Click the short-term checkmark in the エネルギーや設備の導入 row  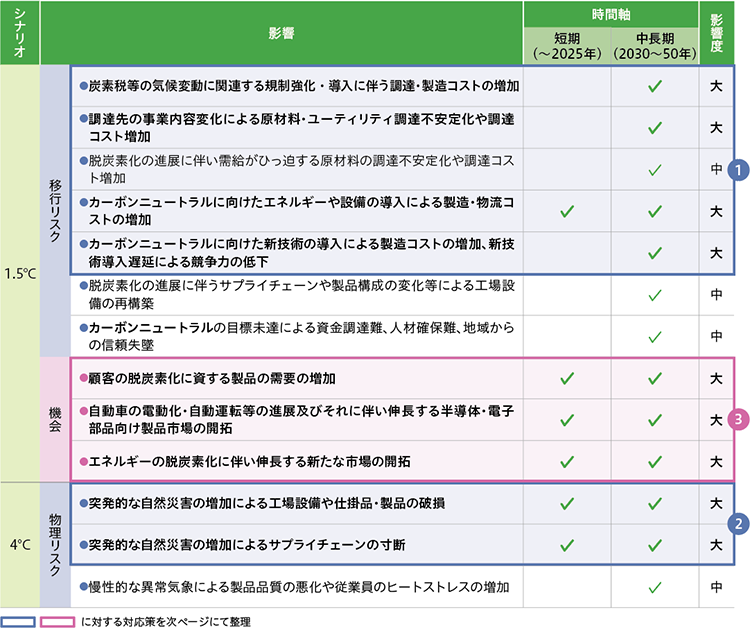pyautogui.click(x=566, y=211)
